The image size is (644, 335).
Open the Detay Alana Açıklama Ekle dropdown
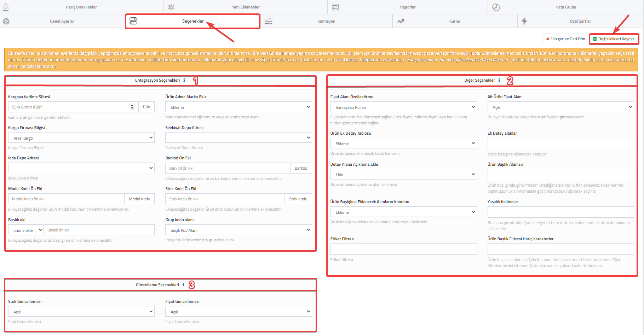(x=404, y=174)
